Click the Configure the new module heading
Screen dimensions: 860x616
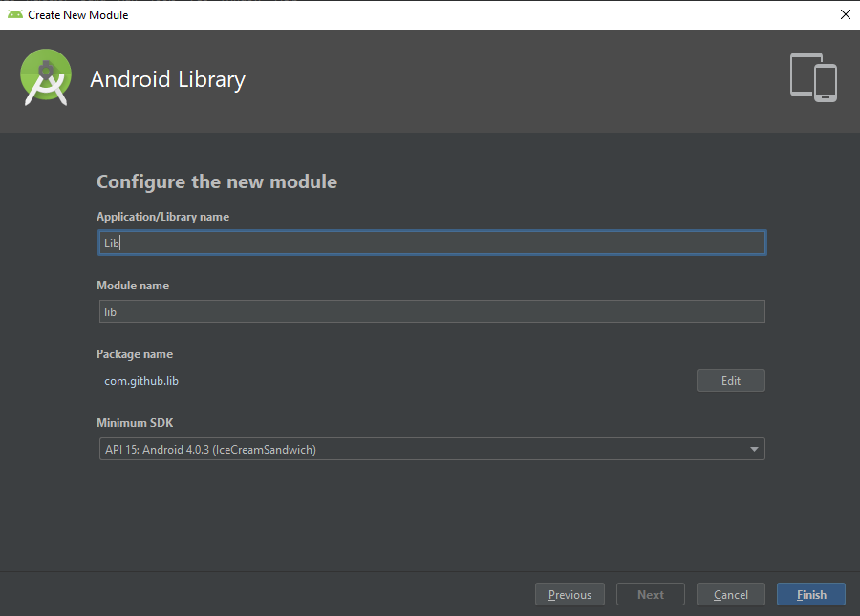click(x=216, y=181)
